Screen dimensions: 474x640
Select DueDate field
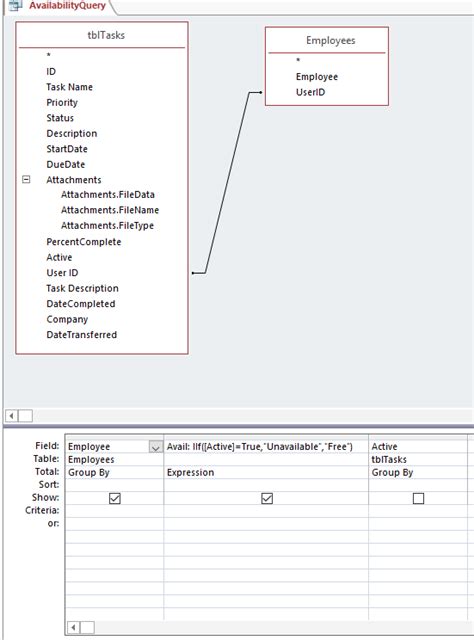click(x=66, y=164)
